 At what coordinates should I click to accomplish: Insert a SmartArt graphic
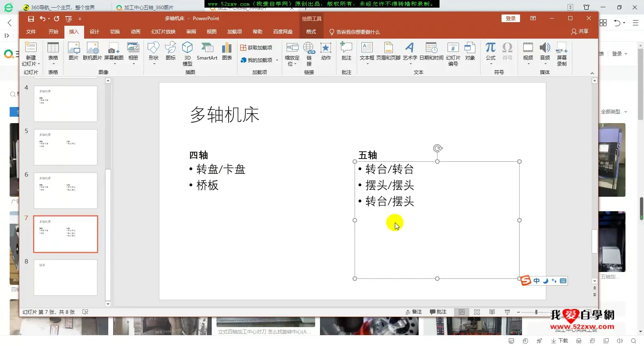click(207, 51)
